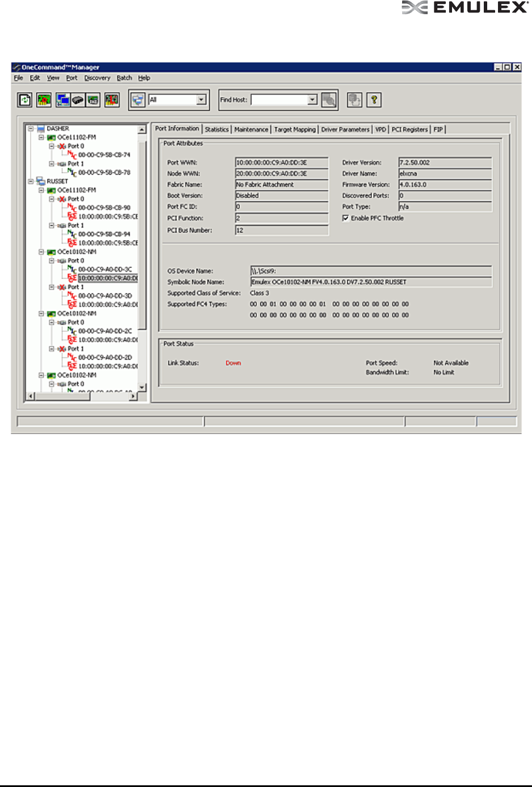This screenshot has height=787, width=532.
Task: Click the Refresh Discovery toolbar icon
Action: [25, 100]
